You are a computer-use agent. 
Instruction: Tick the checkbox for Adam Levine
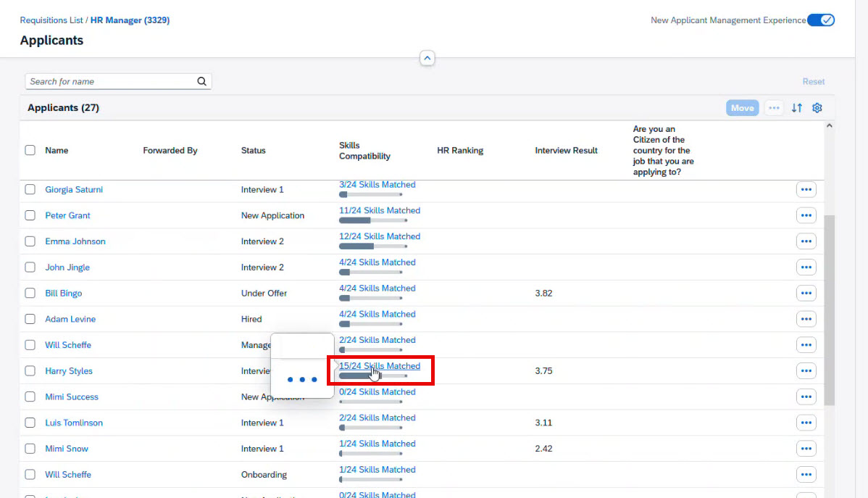[30, 320]
